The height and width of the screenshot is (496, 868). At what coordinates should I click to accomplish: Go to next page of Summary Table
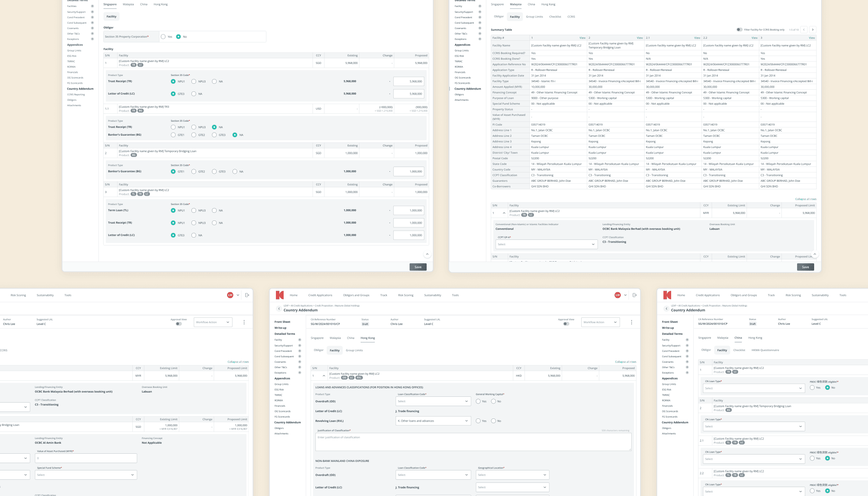813,29
